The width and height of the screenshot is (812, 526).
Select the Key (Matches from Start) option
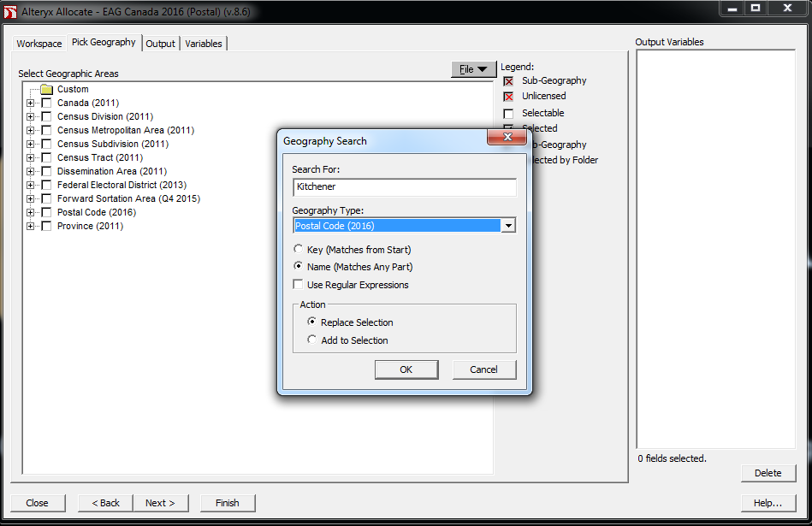[x=298, y=249]
